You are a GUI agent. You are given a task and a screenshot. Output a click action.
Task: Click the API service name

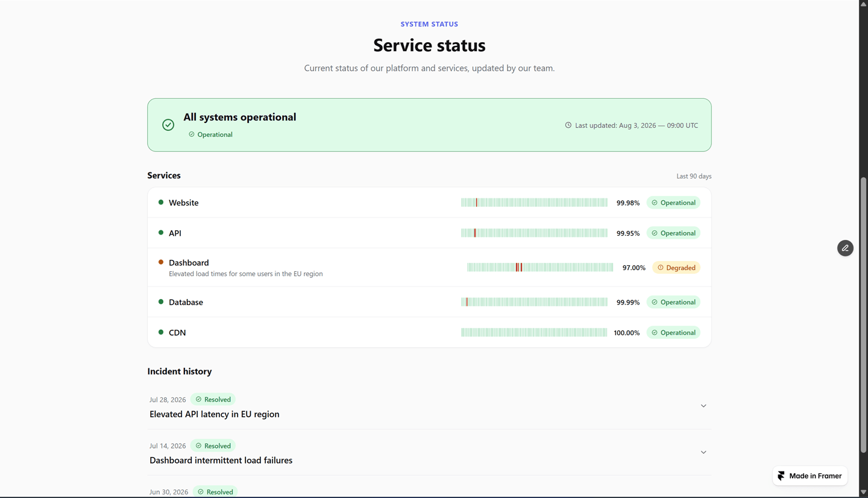tap(175, 233)
